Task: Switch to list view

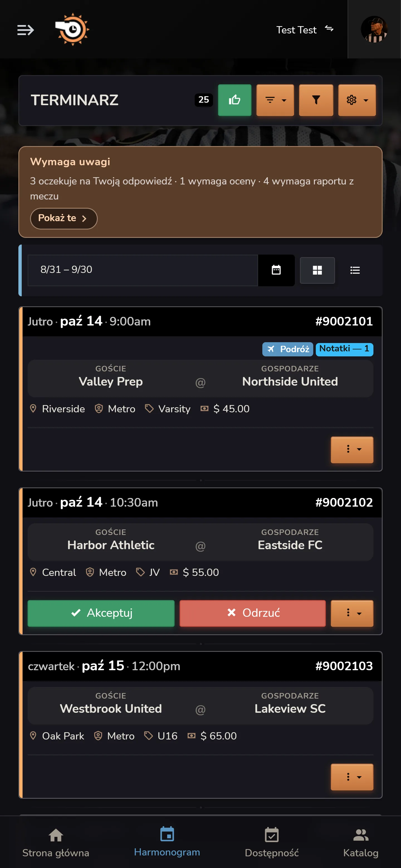Action: 355,270
